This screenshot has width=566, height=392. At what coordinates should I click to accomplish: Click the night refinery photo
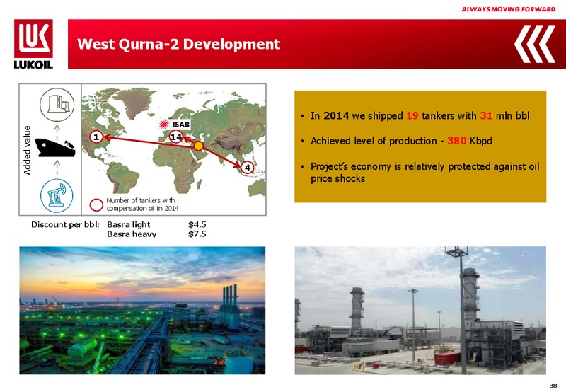tap(142, 311)
